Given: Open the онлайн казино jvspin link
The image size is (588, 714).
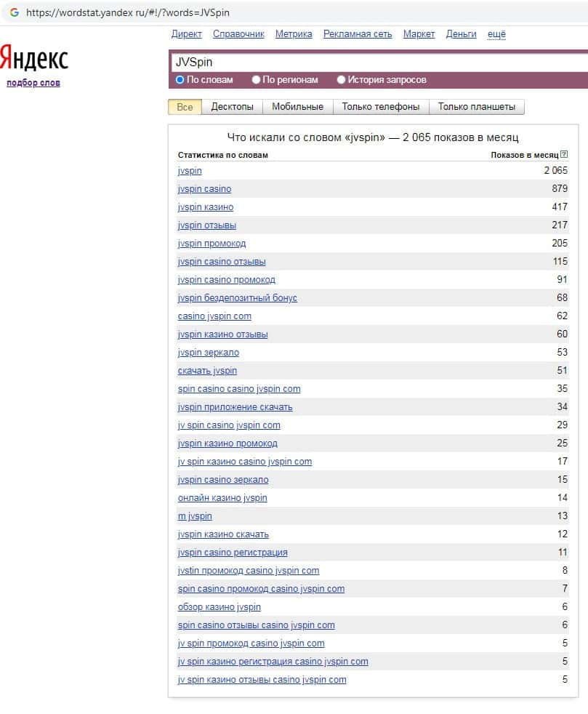Looking at the screenshot, I should coord(222,499).
